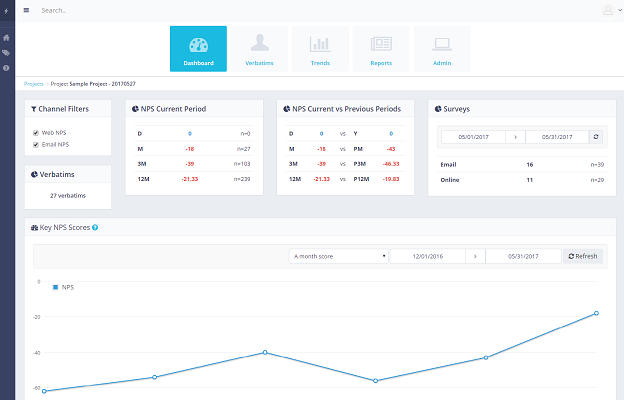The width and height of the screenshot is (624, 400).
Task: Click the Email surveys count 16
Action: click(x=530, y=165)
